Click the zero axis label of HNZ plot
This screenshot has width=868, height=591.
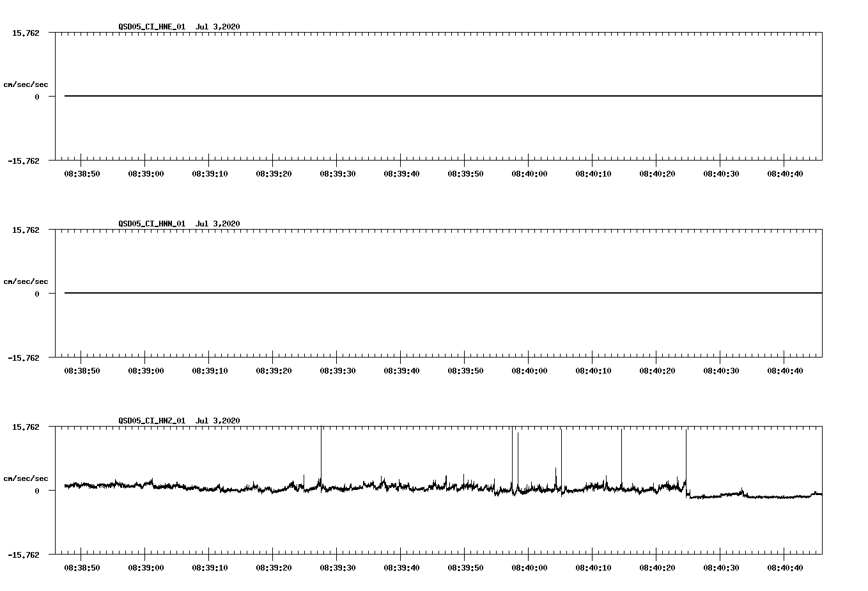pos(37,491)
